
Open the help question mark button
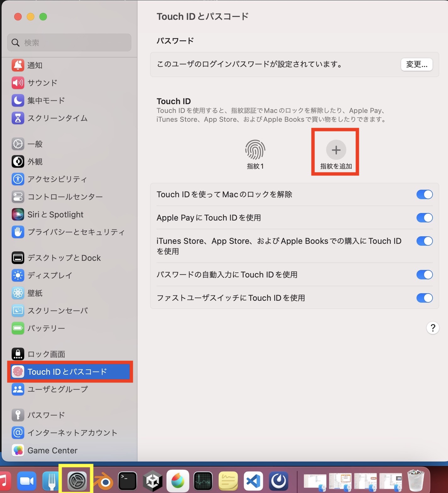point(433,328)
